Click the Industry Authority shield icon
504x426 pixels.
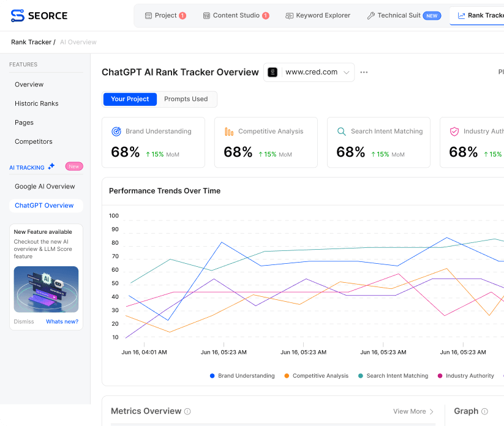click(454, 131)
